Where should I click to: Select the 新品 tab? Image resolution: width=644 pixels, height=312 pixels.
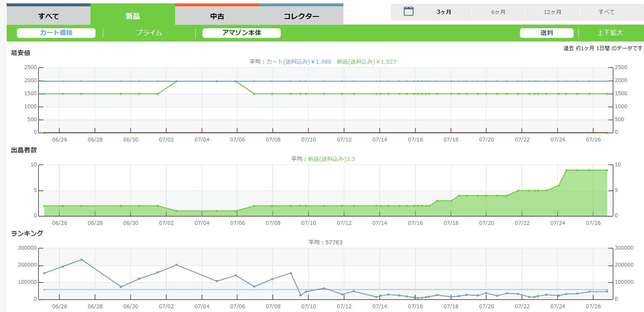(133, 16)
